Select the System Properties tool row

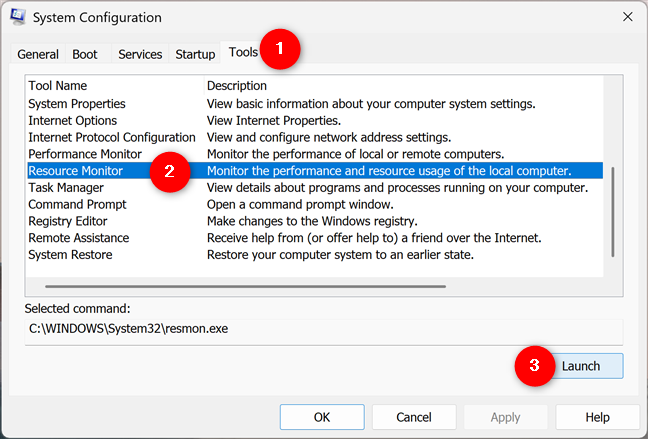[x=315, y=104]
